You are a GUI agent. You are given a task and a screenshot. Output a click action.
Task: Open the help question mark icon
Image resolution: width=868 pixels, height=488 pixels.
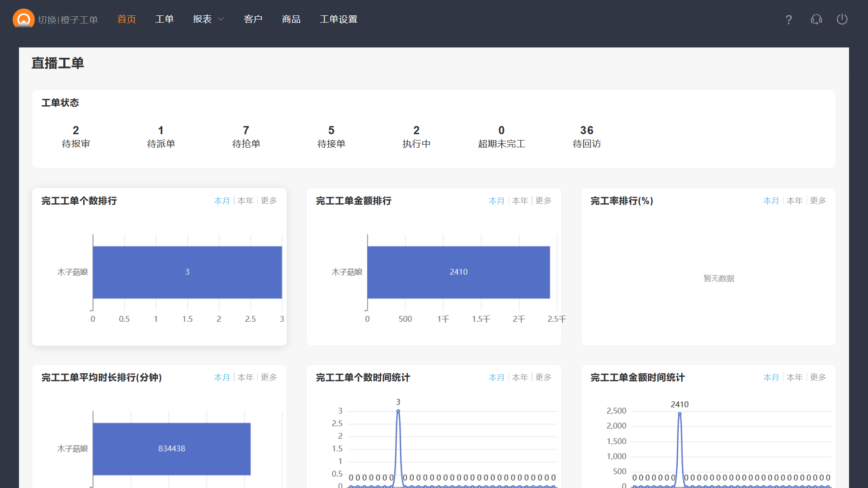click(x=789, y=19)
